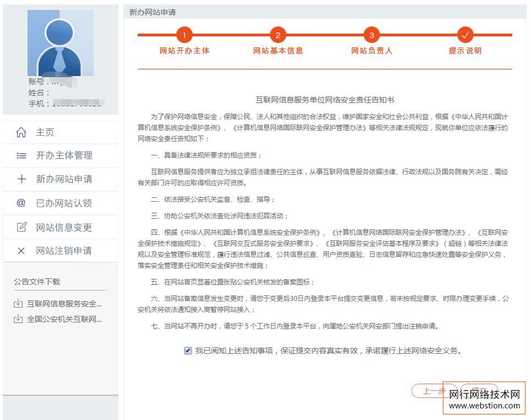The image size is (531, 420).
Task: Click clause 一、具备法律法规所要求的相应资质
Action: point(207,155)
